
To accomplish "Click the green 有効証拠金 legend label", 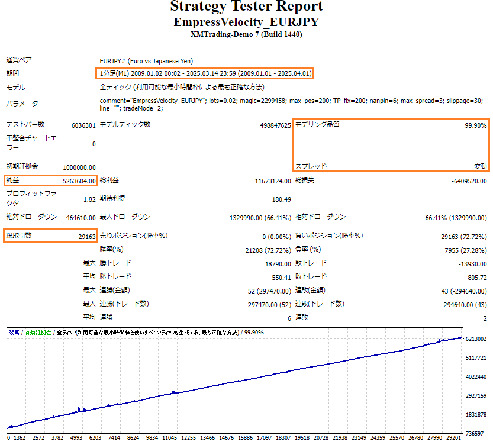I will click(38, 333).
